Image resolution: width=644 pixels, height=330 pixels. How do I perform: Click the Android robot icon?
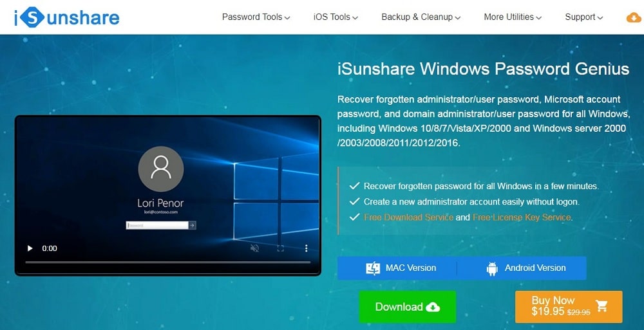point(492,269)
